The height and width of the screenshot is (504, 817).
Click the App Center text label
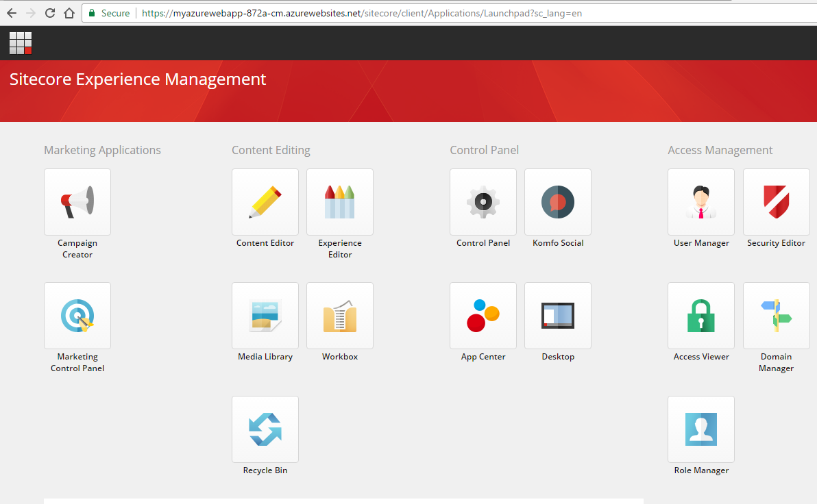pyautogui.click(x=483, y=357)
